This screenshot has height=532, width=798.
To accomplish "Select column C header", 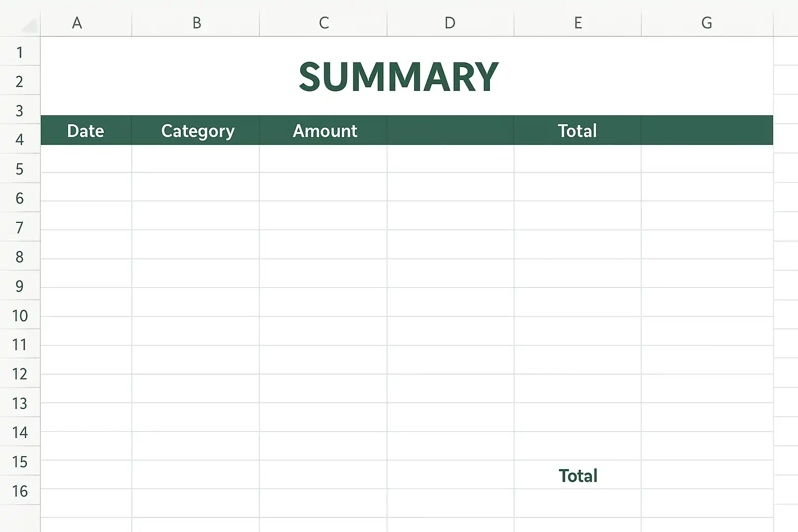I will click(323, 23).
